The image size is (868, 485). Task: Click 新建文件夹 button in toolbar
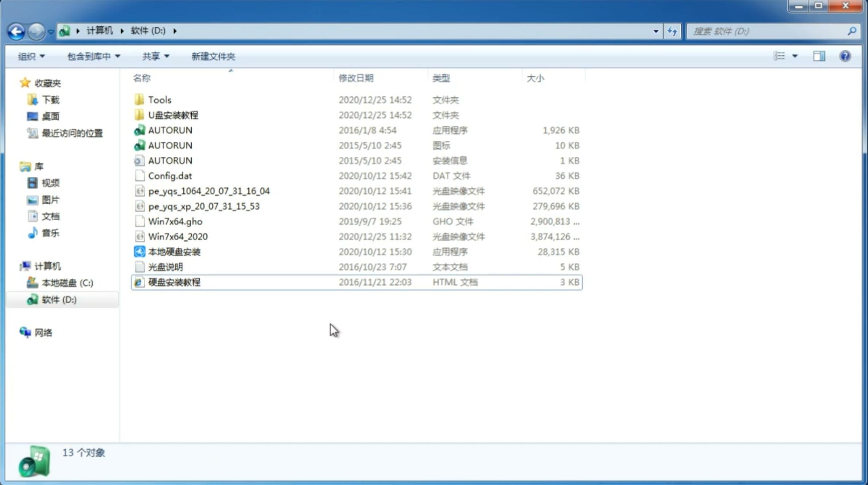coord(213,56)
